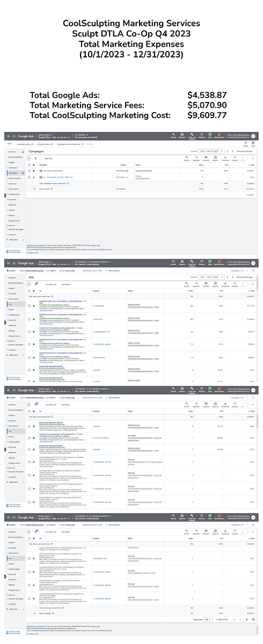Viewport: 263px width, 644px height.
Task: Click Add filter in the Campaigns table
Action: (48, 158)
